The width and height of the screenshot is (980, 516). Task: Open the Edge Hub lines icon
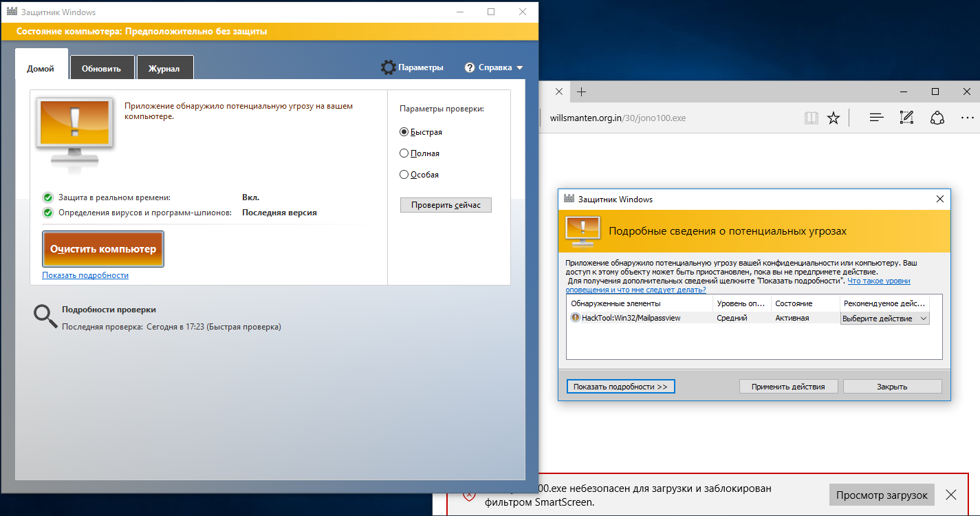(x=876, y=118)
